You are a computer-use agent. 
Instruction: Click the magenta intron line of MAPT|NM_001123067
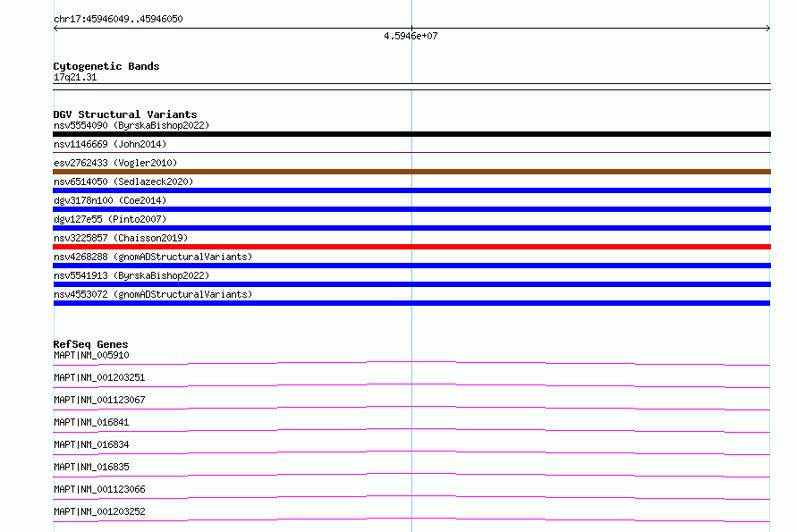point(411,408)
